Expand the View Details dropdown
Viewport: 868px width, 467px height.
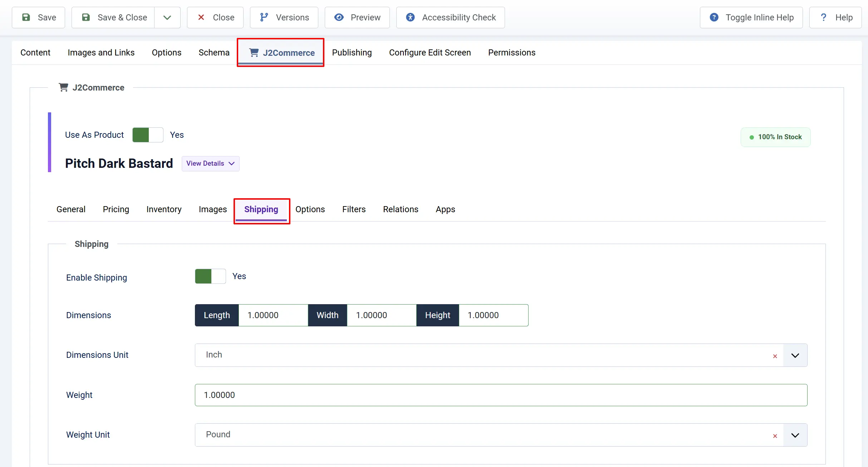pyautogui.click(x=210, y=164)
